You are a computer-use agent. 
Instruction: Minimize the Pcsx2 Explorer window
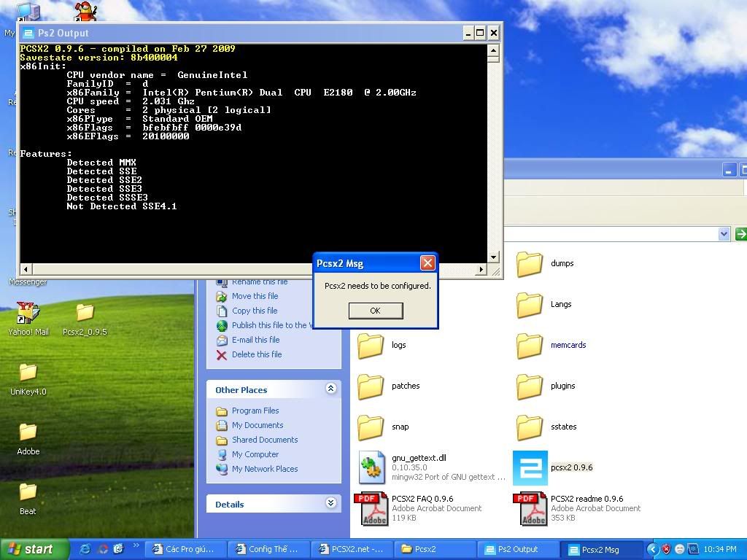[x=729, y=170]
